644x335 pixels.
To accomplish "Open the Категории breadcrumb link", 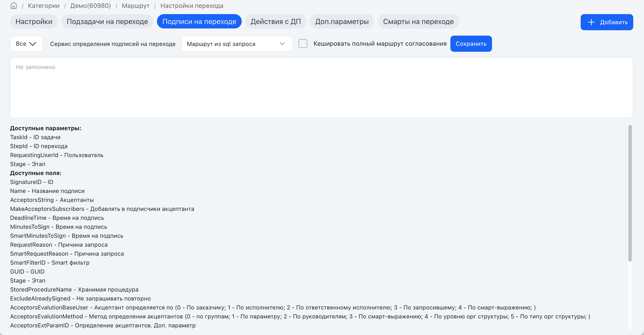I will (x=44, y=6).
